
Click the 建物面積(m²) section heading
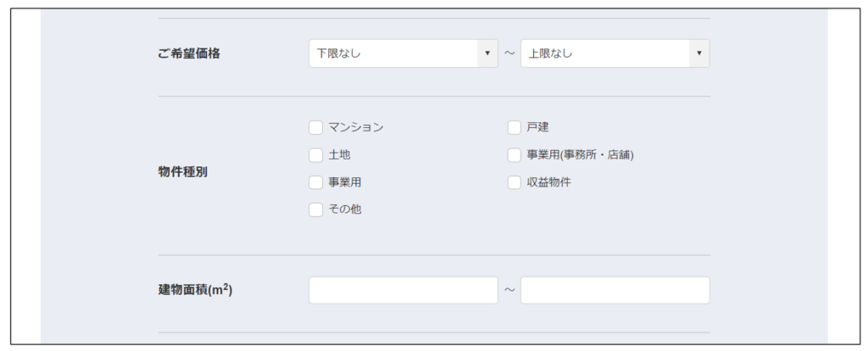pos(195,290)
